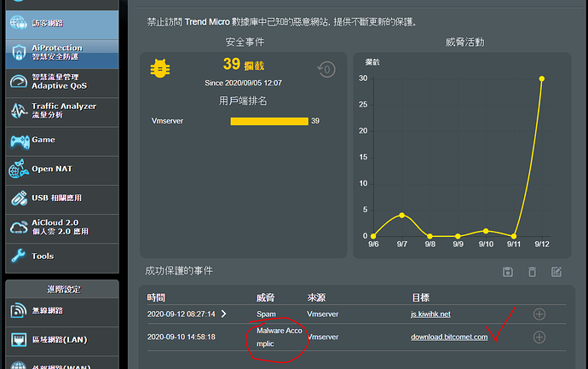Screen dimensions: 588x369
Task: Click the 9/11 data point on the threat chart
Action: [x=514, y=236]
